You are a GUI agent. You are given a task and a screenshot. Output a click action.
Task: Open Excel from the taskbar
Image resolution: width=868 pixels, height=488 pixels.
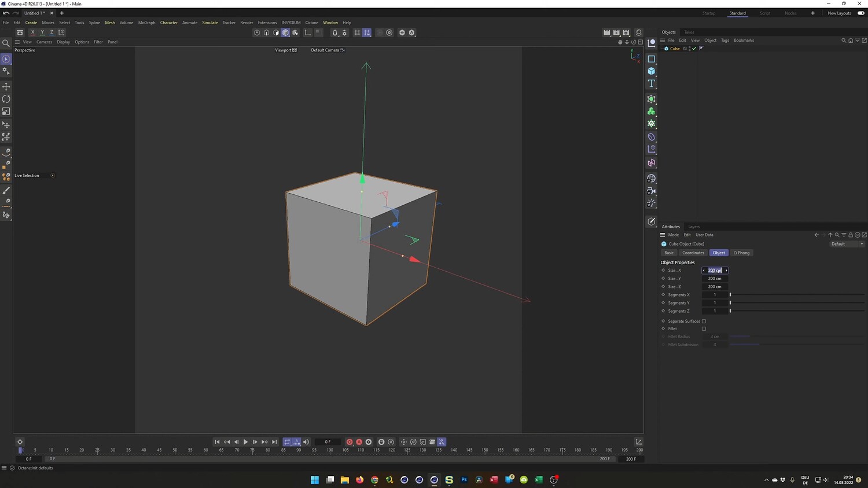539,480
